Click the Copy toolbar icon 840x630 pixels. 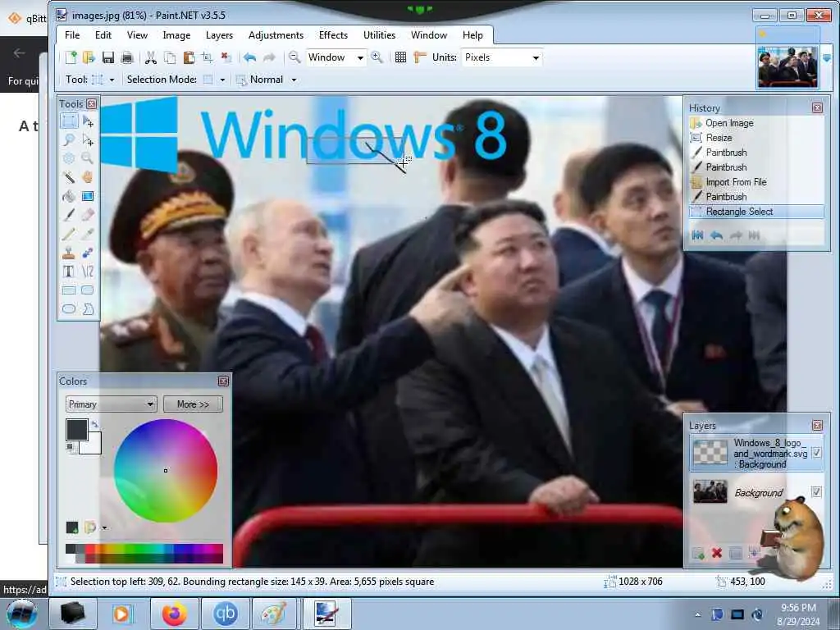click(x=169, y=57)
